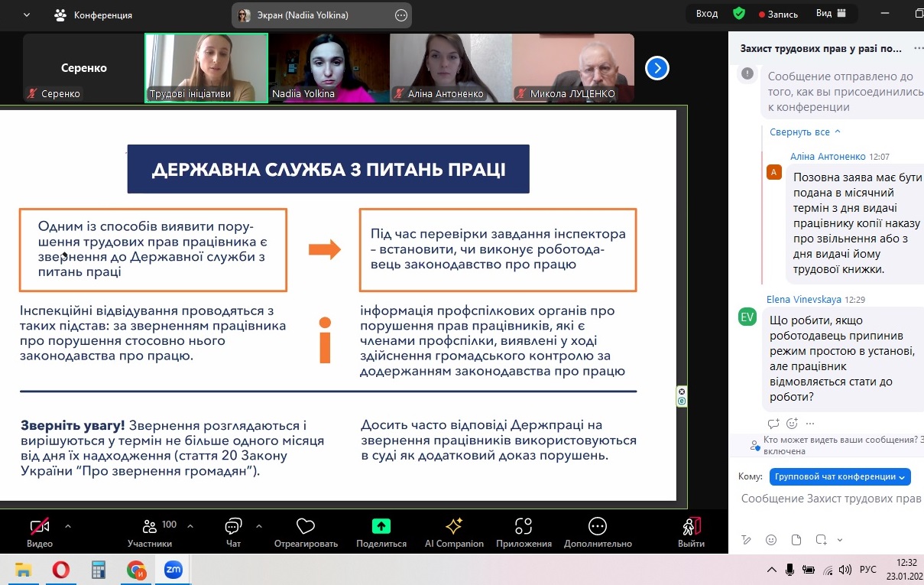Expand the Групповой чат конференции recipient dropdown
This screenshot has width=924, height=585.
pyautogui.click(x=839, y=476)
